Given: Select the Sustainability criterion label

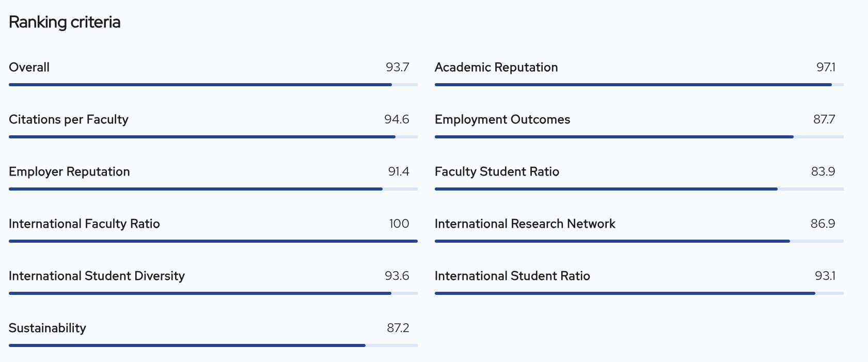Looking at the screenshot, I should point(48,328).
